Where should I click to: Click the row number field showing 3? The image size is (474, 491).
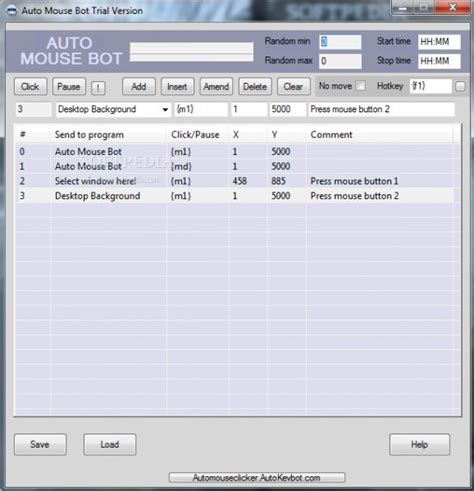(x=33, y=110)
